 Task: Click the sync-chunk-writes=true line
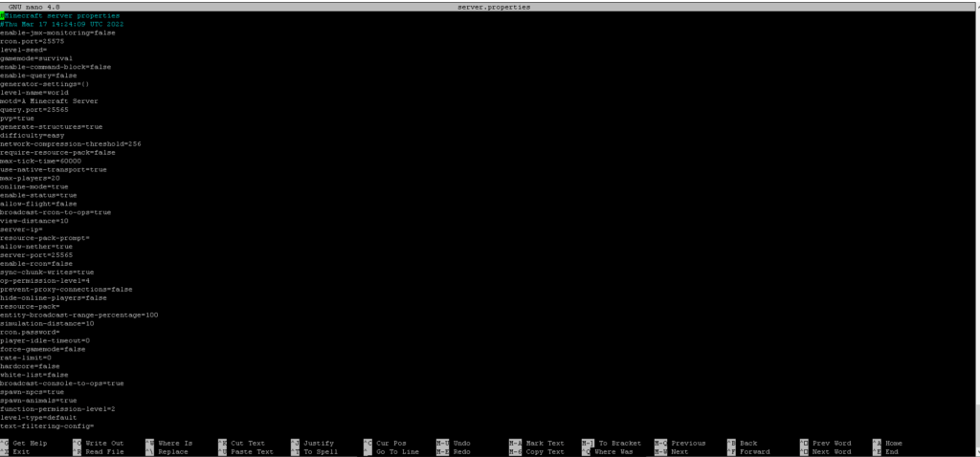[47, 272]
